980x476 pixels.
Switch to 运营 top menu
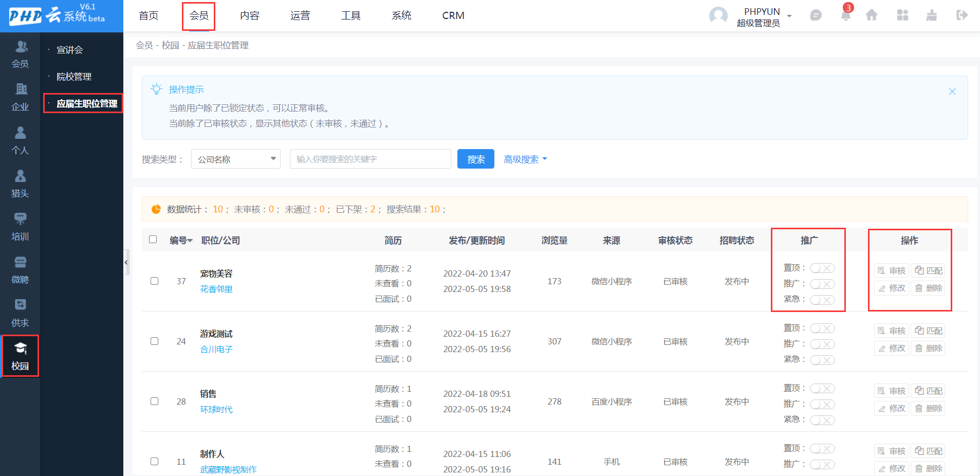[x=300, y=15]
